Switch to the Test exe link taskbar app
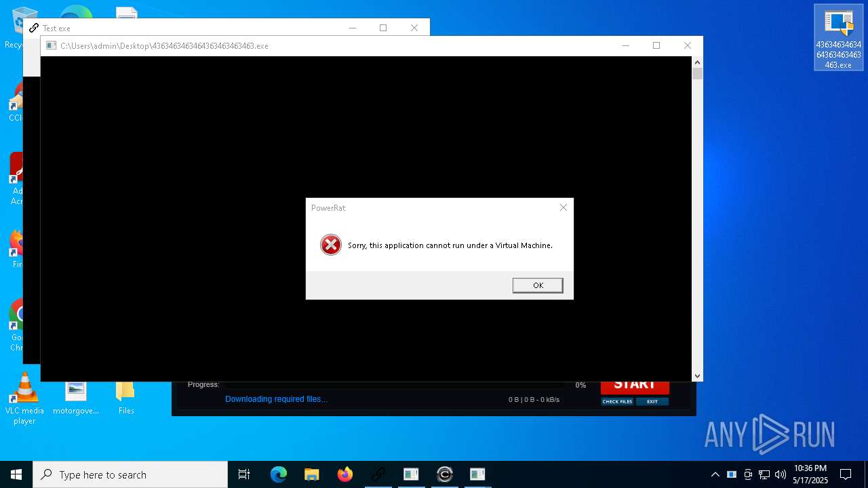Image resolution: width=868 pixels, height=488 pixels. click(378, 474)
